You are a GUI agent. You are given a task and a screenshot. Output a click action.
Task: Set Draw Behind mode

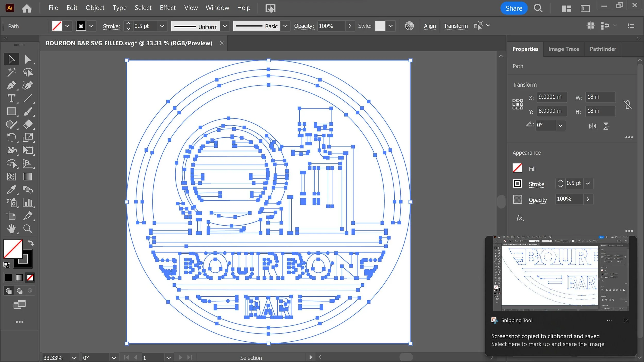click(x=20, y=291)
